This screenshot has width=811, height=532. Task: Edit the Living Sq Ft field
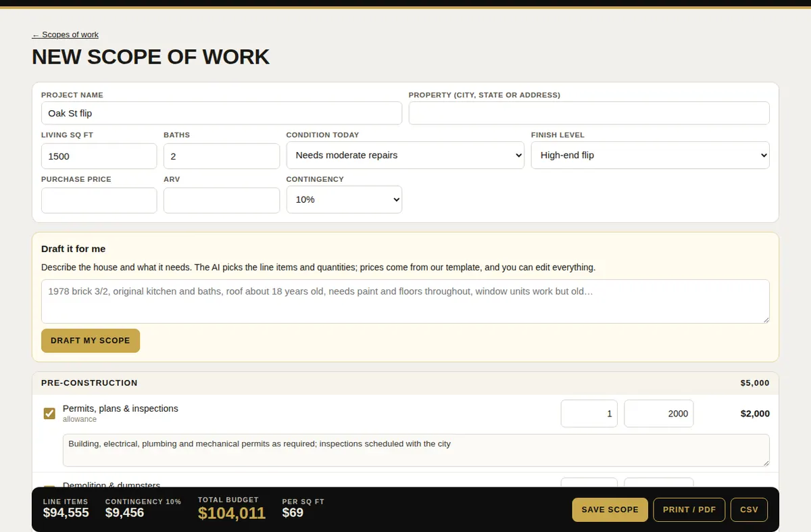[x=99, y=156]
